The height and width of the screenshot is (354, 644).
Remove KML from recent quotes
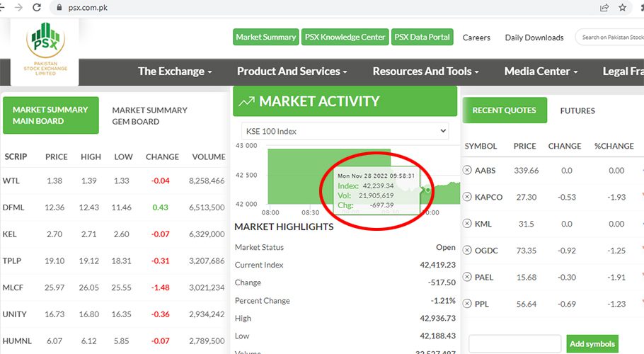coord(467,224)
